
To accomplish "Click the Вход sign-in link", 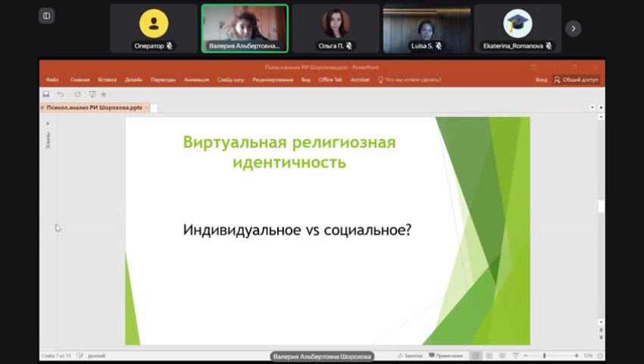I will click(x=541, y=80).
